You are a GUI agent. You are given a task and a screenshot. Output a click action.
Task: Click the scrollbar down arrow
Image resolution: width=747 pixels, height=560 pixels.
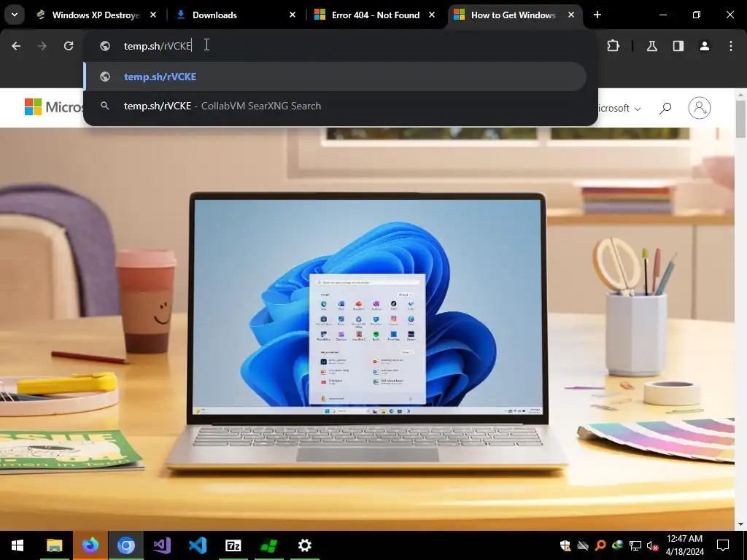tap(741, 525)
